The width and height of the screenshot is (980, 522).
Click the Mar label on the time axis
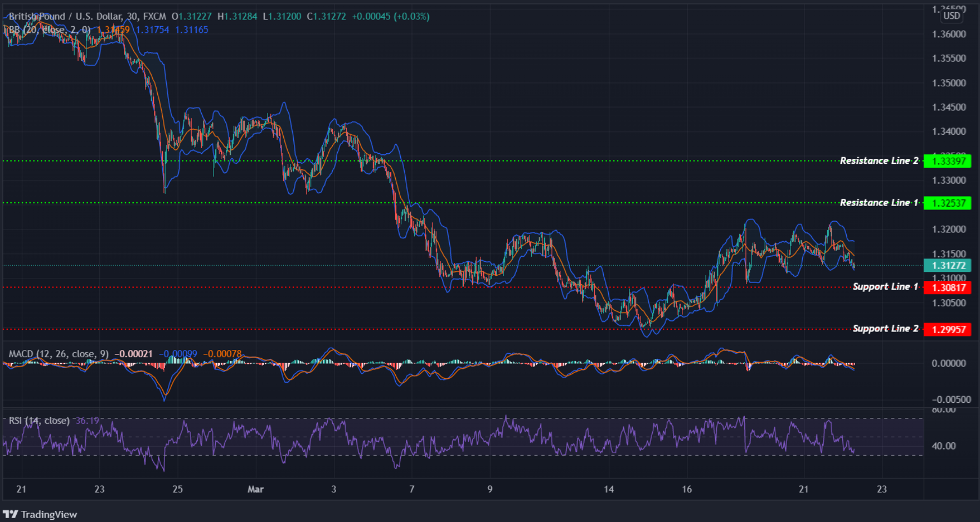click(x=256, y=489)
